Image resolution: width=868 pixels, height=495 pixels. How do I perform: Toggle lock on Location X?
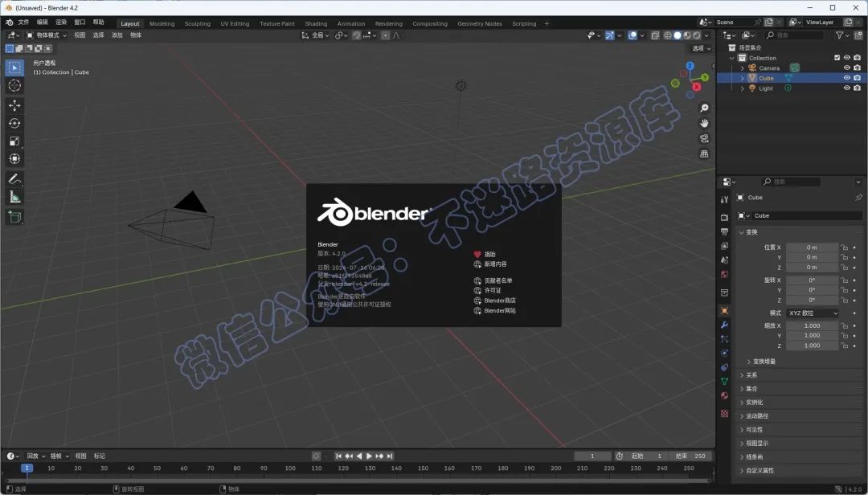844,247
